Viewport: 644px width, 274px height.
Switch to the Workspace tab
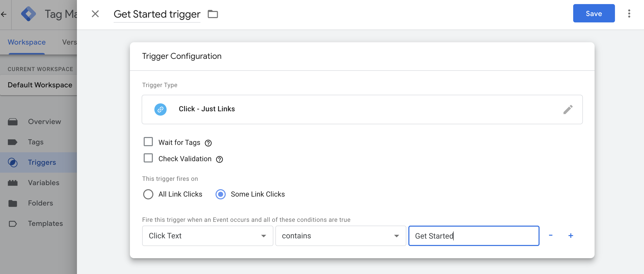[x=27, y=42]
